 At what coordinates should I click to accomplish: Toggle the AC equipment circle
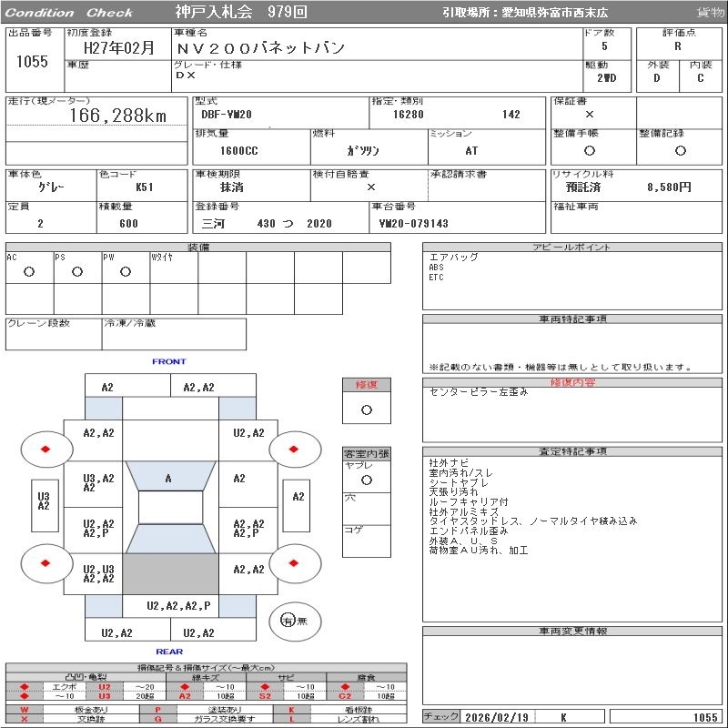coord(29,271)
